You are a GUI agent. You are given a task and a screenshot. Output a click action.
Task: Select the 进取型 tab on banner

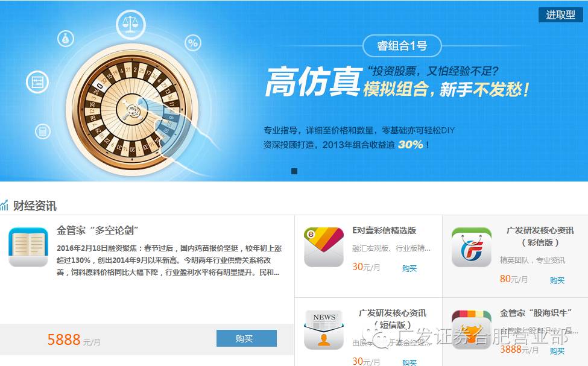561,14
